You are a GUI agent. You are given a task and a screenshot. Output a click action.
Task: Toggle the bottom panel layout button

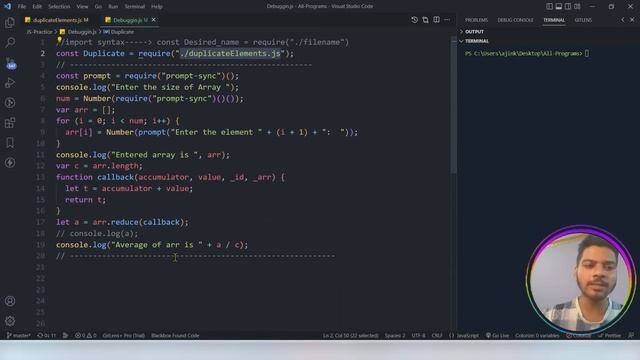click(x=559, y=6)
